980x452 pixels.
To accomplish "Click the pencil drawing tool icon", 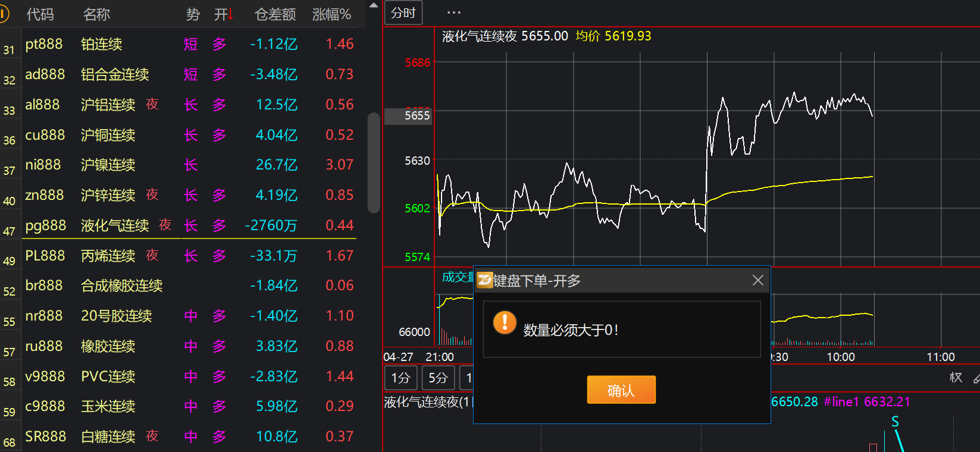I will [976, 378].
